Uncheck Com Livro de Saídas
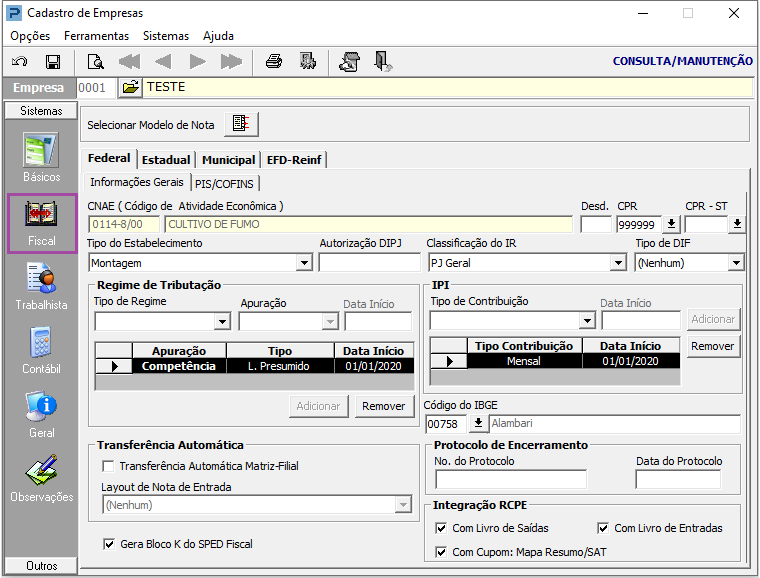The image size is (760, 578). point(441,528)
